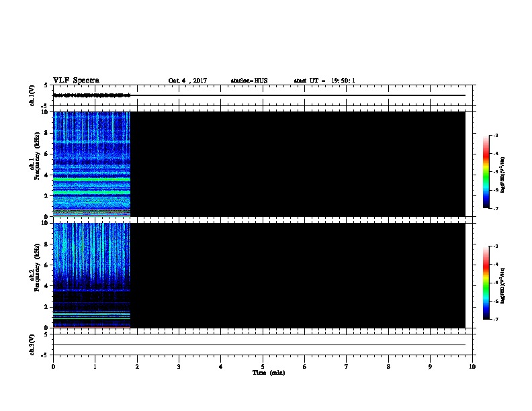Click the time axis tick label "6"
Image resolution: width=532 pixels, height=411 pixels.
tap(305, 367)
